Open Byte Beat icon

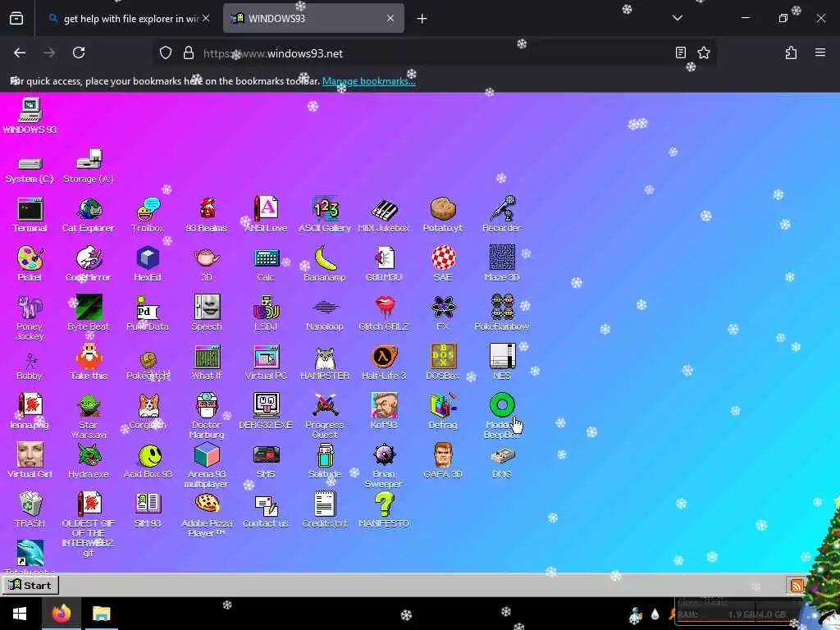[89, 313]
